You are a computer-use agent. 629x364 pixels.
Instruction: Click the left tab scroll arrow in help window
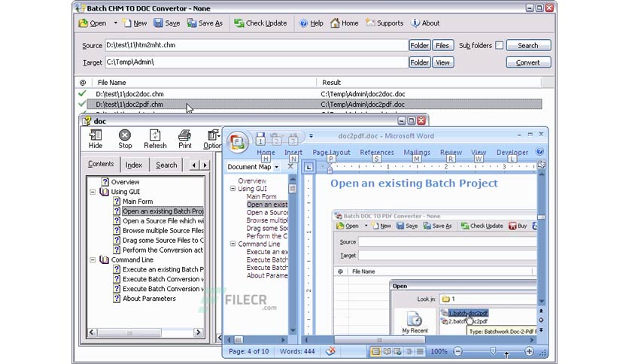tap(194, 165)
